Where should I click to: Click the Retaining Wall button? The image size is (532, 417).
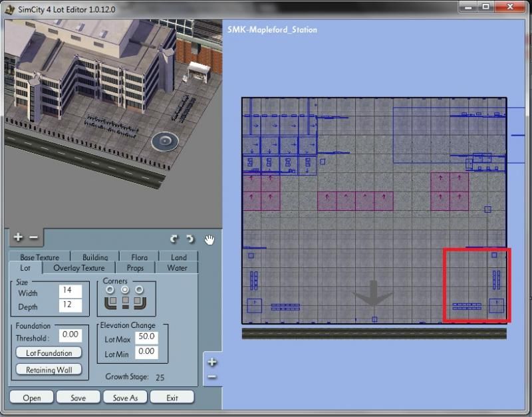49,370
